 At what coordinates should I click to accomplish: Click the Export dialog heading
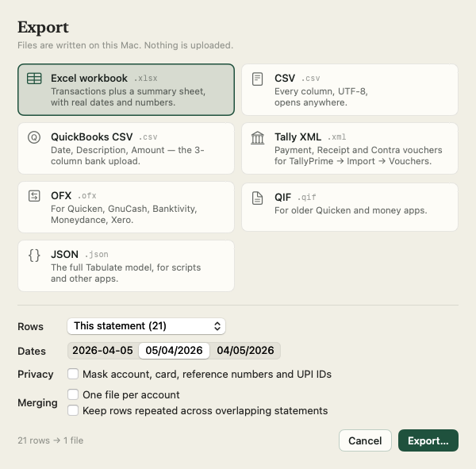point(43,27)
